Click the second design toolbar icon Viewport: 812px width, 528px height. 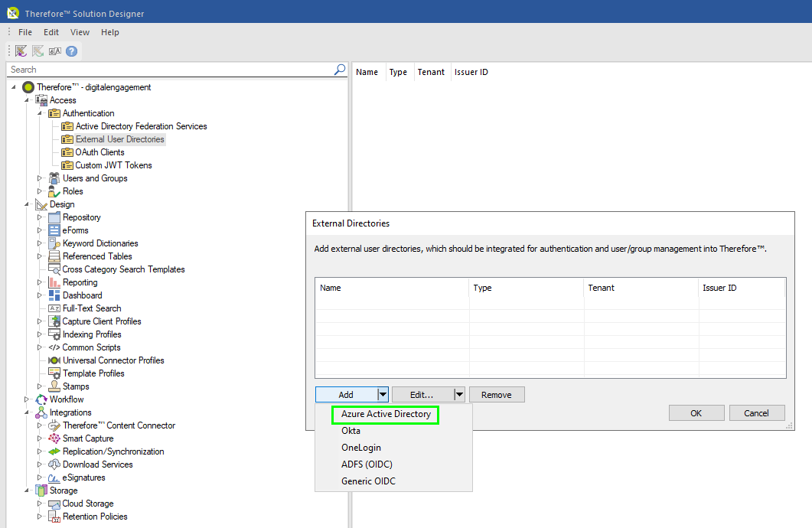point(38,51)
